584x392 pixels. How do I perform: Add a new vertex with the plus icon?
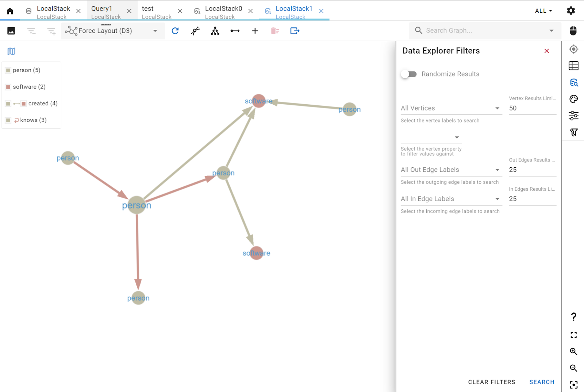click(x=255, y=31)
